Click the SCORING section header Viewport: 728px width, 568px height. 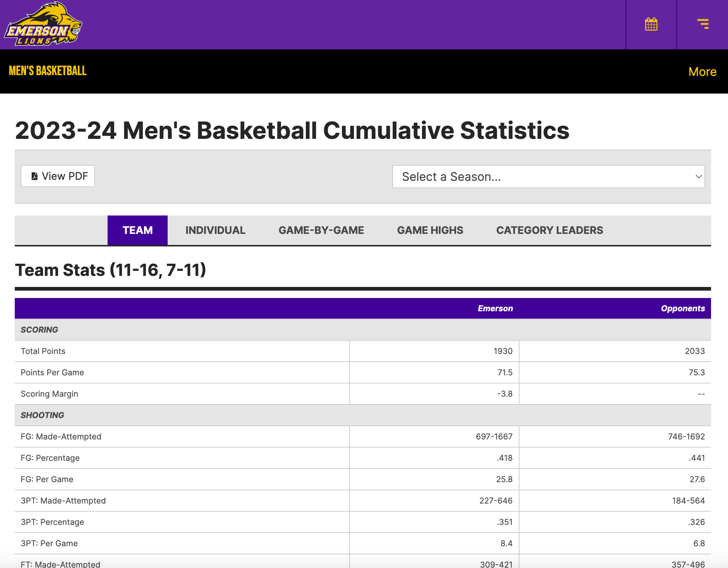[x=39, y=330]
